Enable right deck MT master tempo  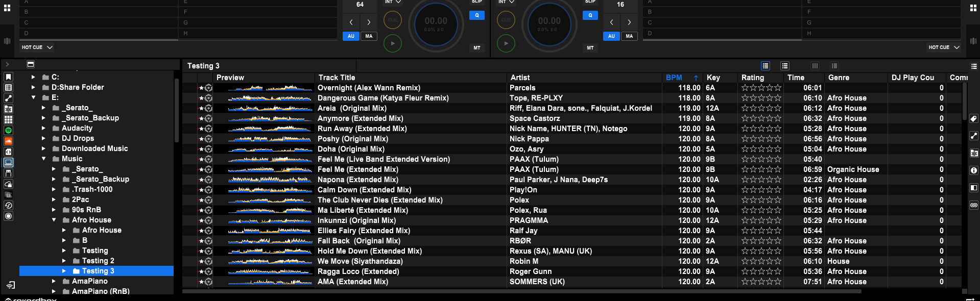pyautogui.click(x=590, y=48)
